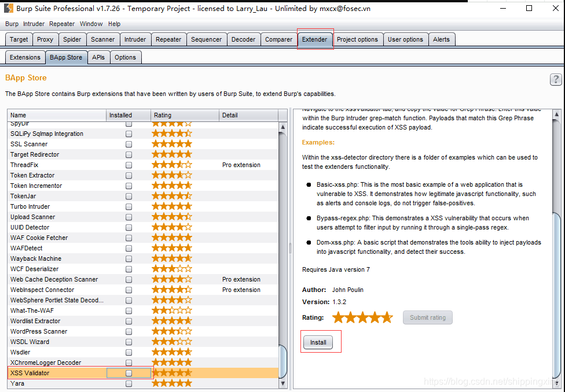
Task: Open the Options sub-tab
Action: point(126,57)
